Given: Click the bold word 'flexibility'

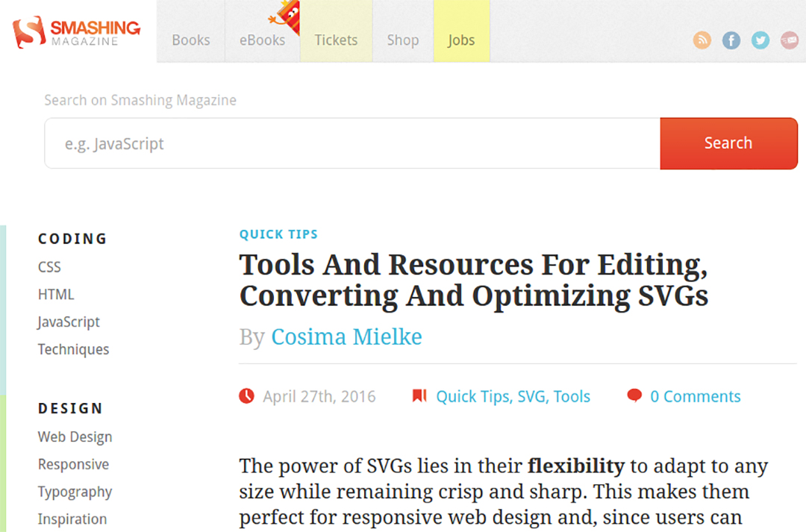Looking at the screenshot, I should coord(576,466).
